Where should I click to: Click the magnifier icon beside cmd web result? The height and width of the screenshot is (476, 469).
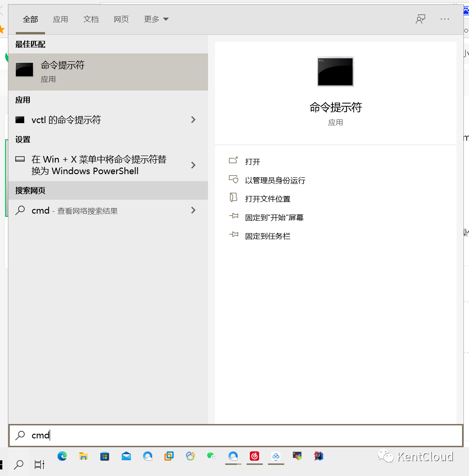(x=20, y=210)
